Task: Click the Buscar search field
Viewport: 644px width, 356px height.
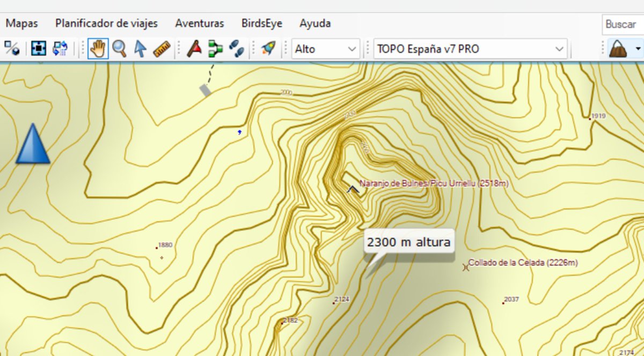Action: (x=623, y=24)
